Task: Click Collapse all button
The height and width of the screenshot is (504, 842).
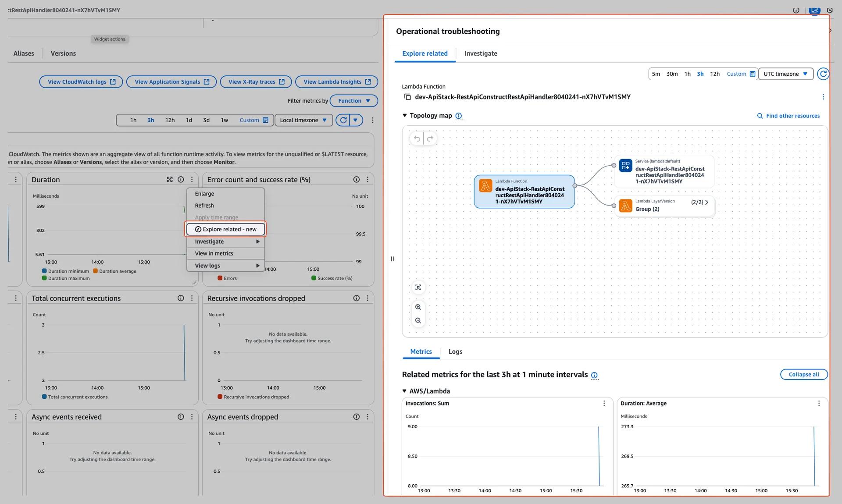Action: (x=804, y=374)
